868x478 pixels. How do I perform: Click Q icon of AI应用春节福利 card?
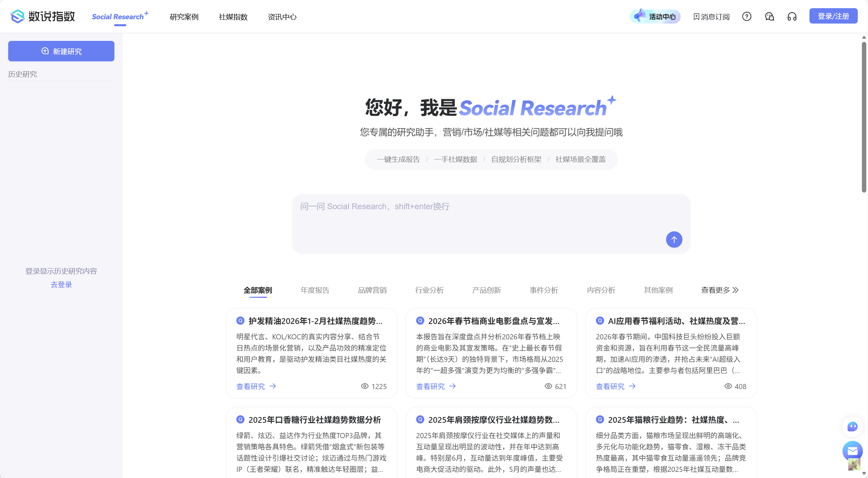point(600,321)
